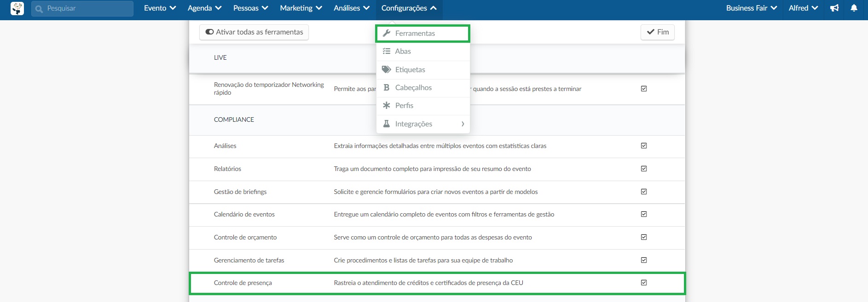This screenshot has height=302, width=868.
Task: Click the Controle de orçamento label
Action: tap(245, 237)
